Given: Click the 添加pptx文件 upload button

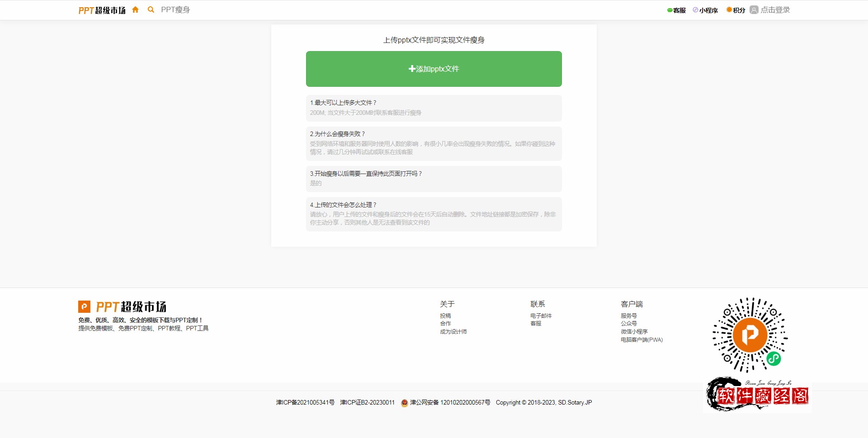Looking at the screenshot, I should (434, 69).
